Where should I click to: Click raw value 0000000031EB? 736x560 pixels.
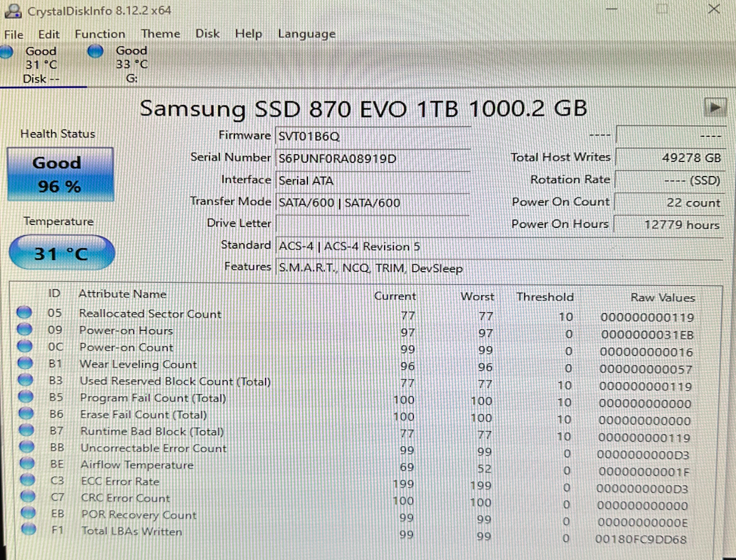pyautogui.click(x=647, y=335)
